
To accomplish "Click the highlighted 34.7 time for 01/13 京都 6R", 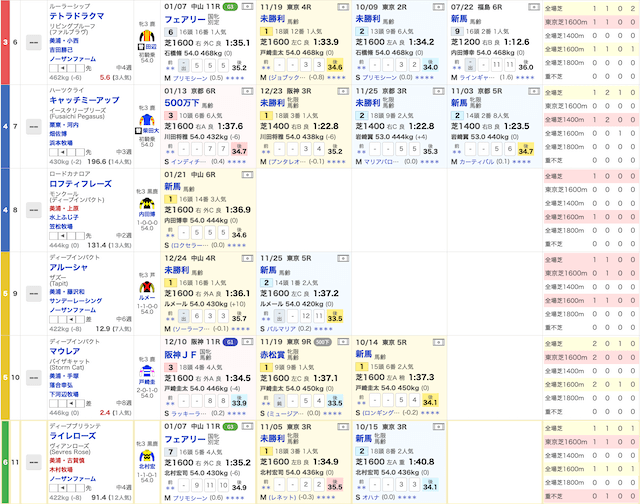I will point(238,150).
